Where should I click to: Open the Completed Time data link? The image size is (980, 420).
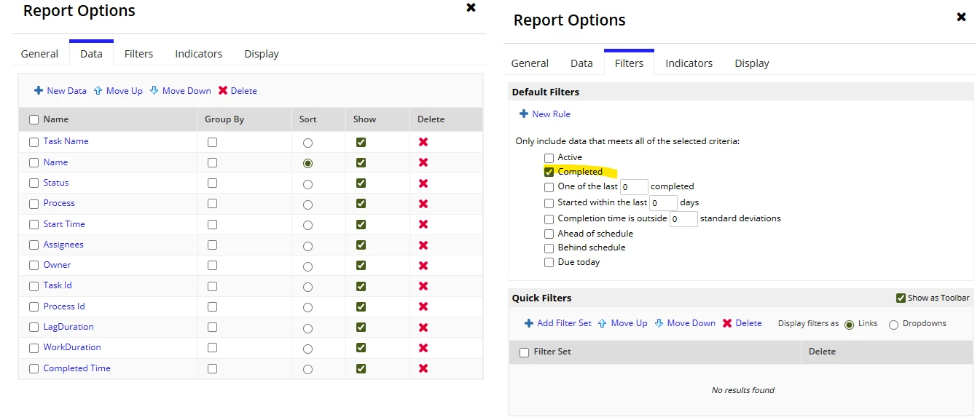click(x=77, y=368)
